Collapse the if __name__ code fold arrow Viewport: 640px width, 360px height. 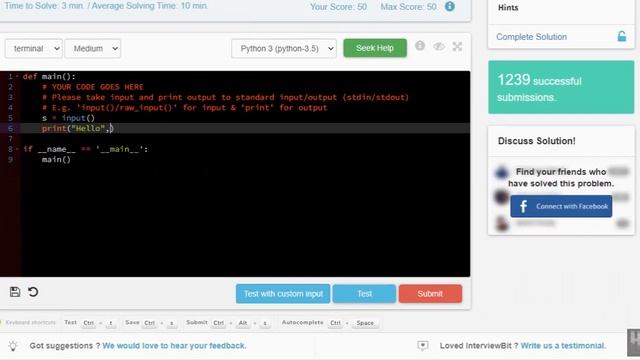pos(17,149)
